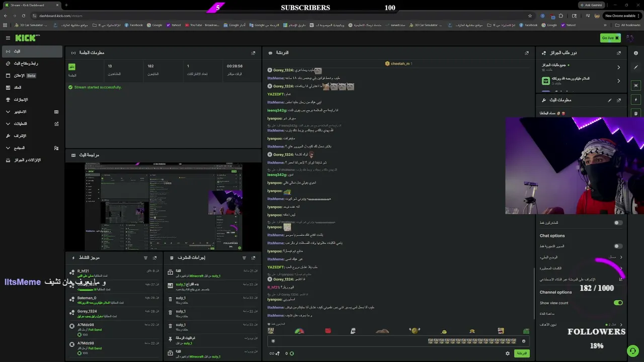Open all reward requests (جميع طلبات الجوائز) chevron

(x=619, y=67)
